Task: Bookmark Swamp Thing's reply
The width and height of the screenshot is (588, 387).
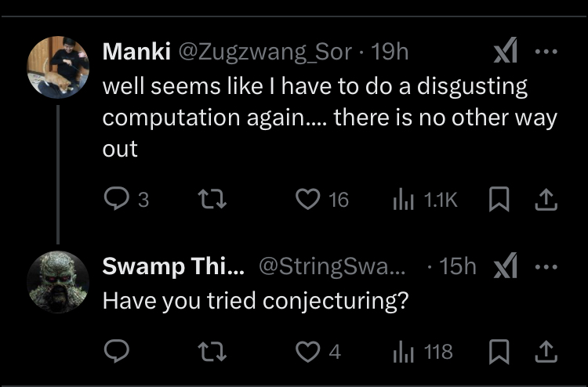Action: 498,352
